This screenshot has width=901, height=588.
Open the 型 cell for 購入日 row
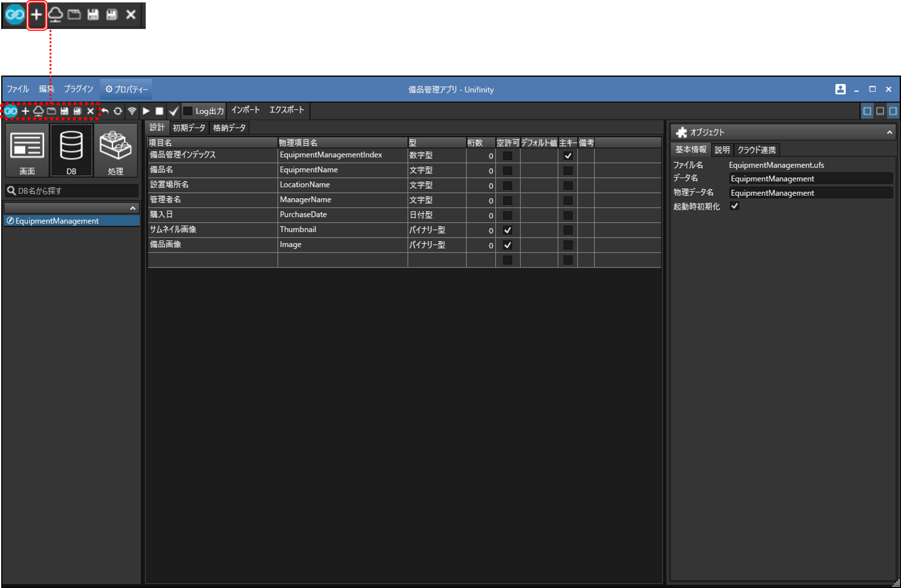[x=436, y=215]
